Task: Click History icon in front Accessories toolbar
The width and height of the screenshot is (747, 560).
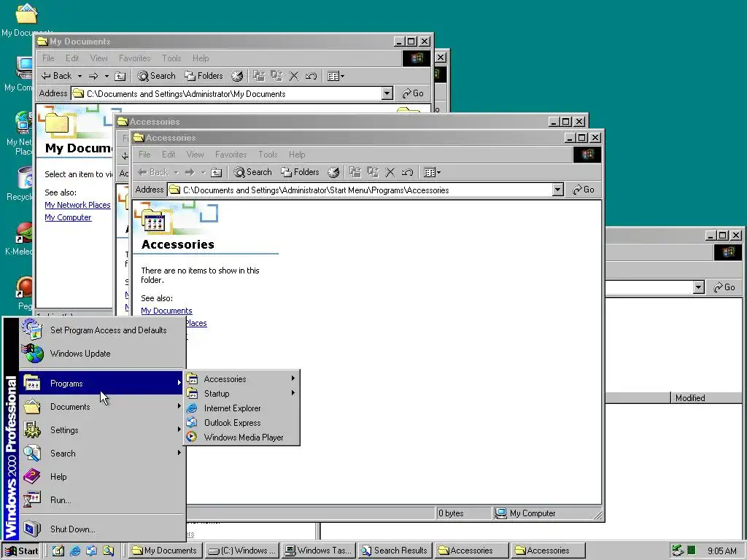Action: click(x=333, y=172)
